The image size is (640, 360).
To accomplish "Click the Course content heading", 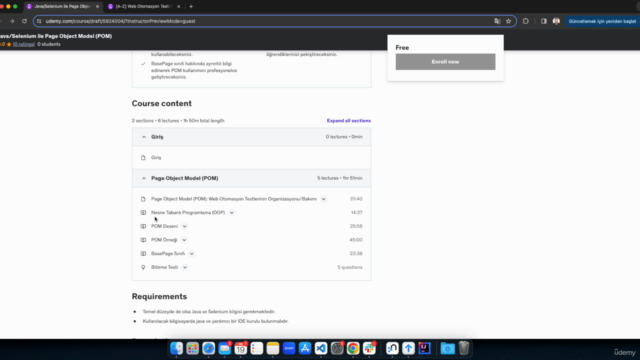I will click(162, 104).
